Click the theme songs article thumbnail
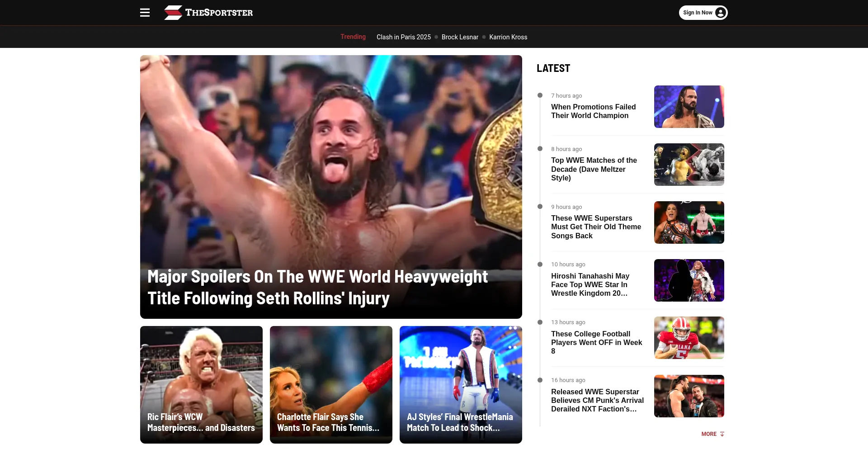This screenshot has height=449, width=868. [689, 222]
